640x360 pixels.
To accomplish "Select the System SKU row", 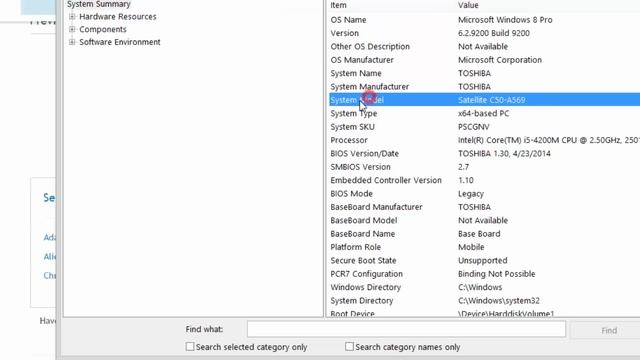I will (484, 127).
